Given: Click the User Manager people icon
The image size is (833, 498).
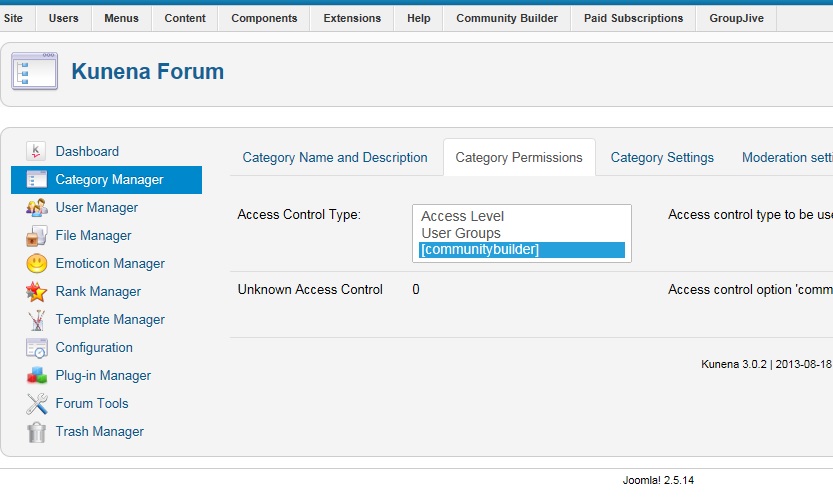Looking at the screenshot, I should click(36, 207).
